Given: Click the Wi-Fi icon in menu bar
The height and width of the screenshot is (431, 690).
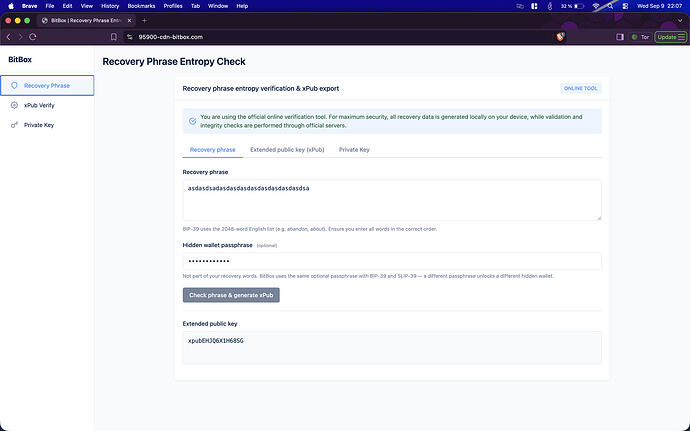Looking at the screenshot, I should (596, 6).
